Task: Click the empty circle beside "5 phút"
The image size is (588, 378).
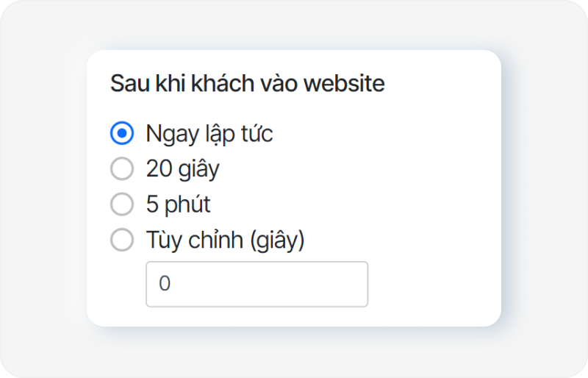Action: [x=122, y=204]
